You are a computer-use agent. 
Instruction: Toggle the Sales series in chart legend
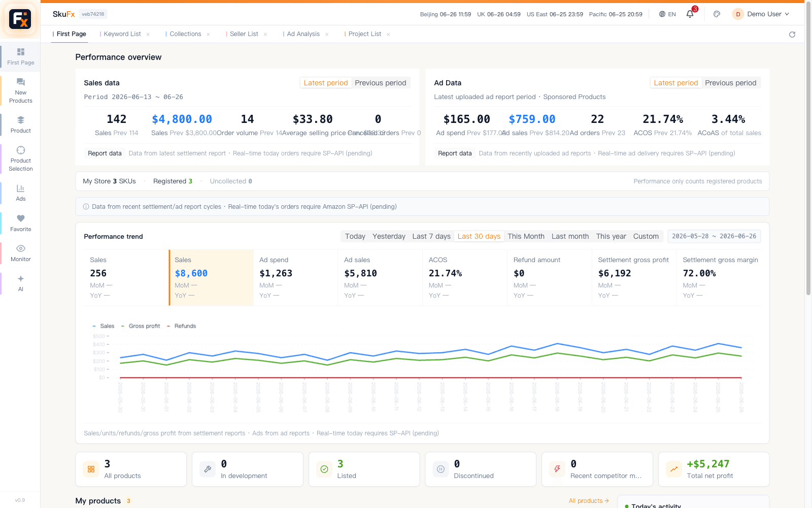click(103, 326)
